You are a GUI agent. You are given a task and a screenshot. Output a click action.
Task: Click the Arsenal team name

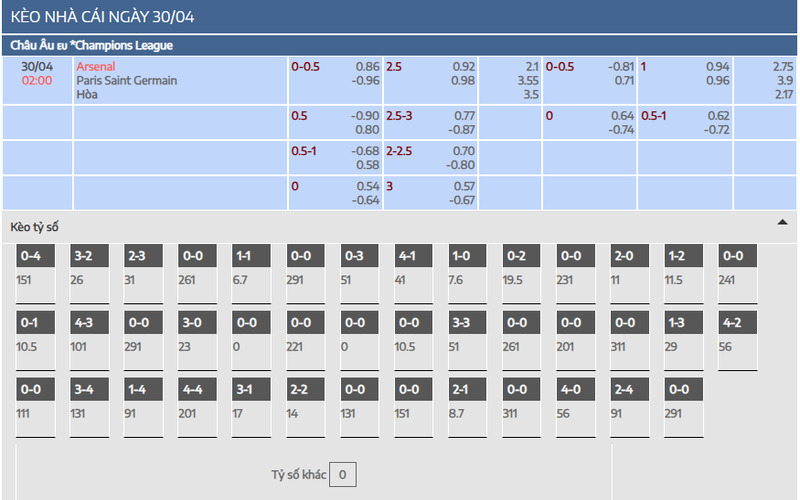(96, 66)
